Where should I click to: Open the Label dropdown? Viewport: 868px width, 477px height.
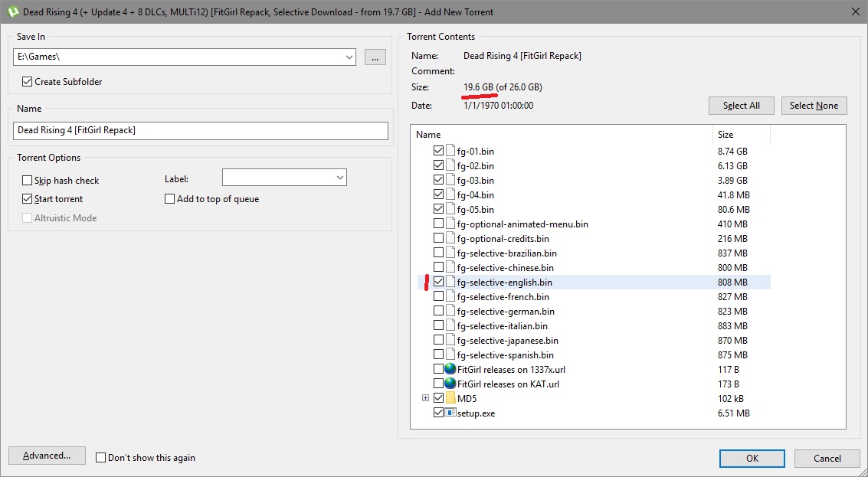(340, 178)
